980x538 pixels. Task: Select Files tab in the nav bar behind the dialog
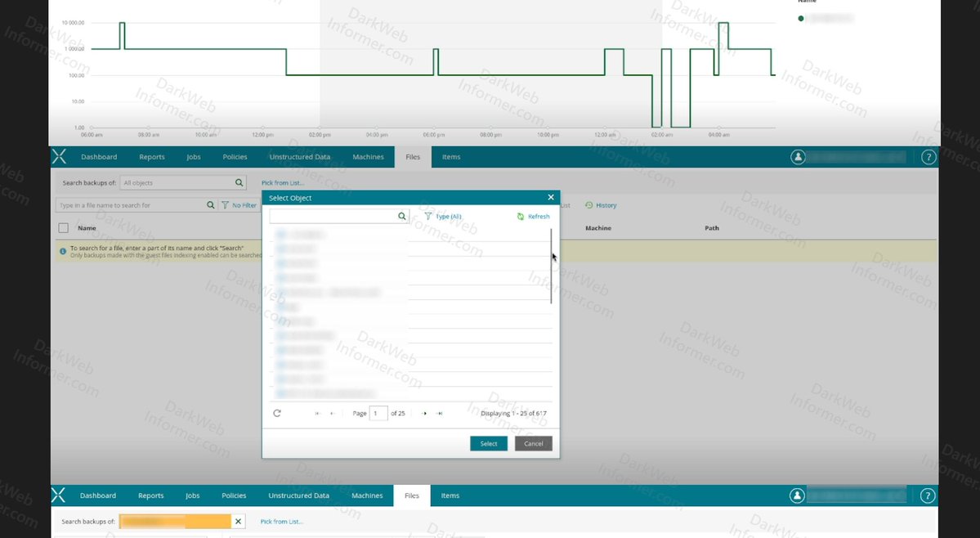coord(413,157)
